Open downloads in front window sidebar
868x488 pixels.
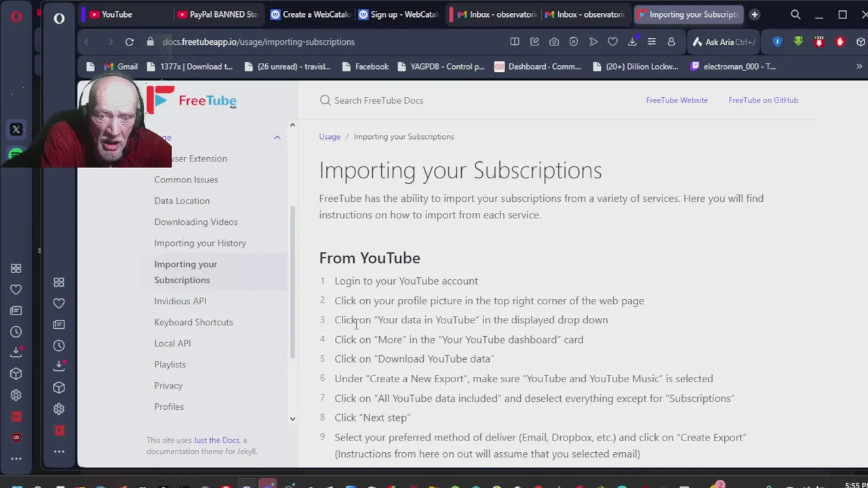(59, 366)
